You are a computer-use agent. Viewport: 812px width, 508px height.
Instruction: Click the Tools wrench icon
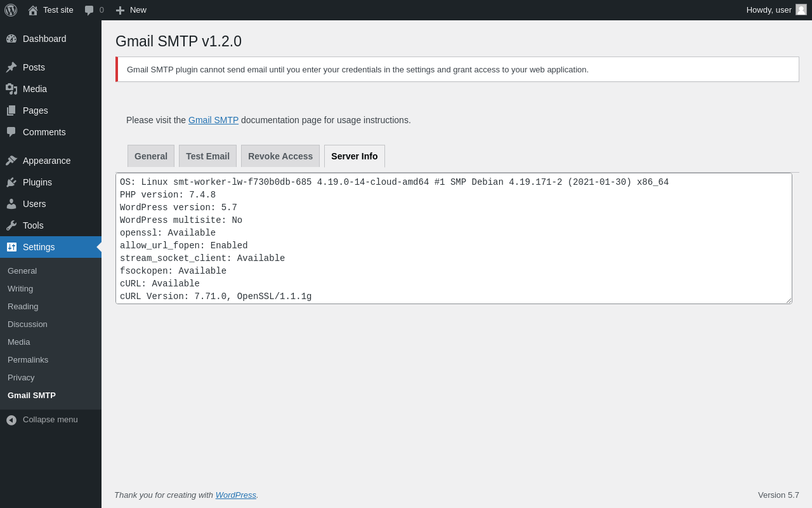[11, 225]
